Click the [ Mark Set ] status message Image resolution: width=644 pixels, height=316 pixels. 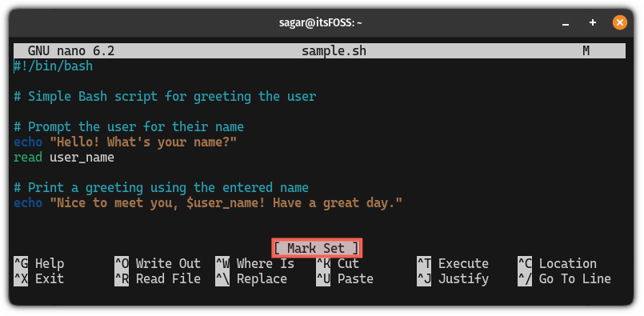tap(317, 248)
